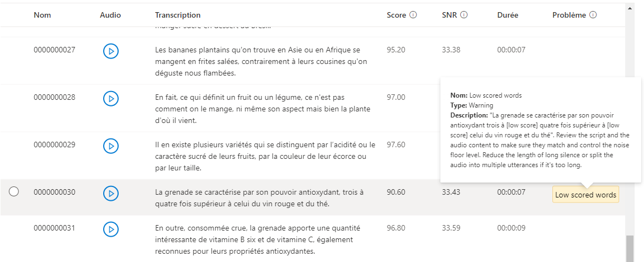The image size is (644, 262).
Task: Play audio for utterance 0000000031
Action: tap(111, 229)
